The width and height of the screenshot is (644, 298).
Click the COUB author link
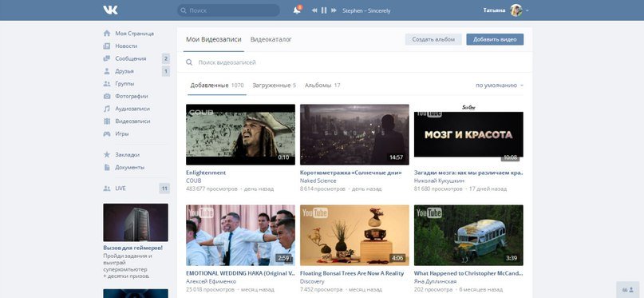point(193,181)
